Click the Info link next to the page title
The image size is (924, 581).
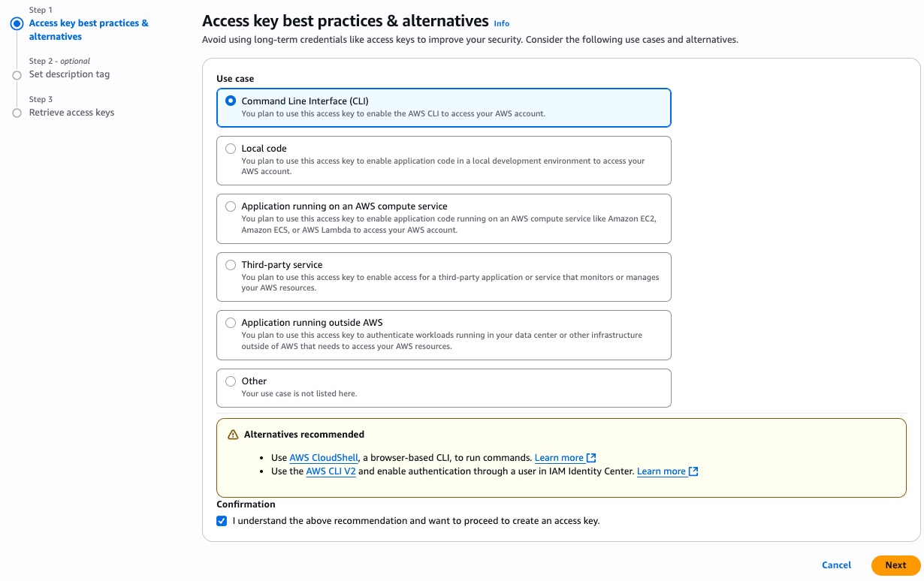500,23
